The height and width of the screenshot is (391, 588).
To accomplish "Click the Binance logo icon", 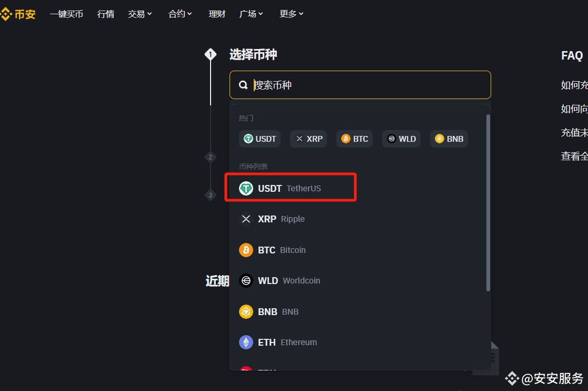I will point(6,14).
